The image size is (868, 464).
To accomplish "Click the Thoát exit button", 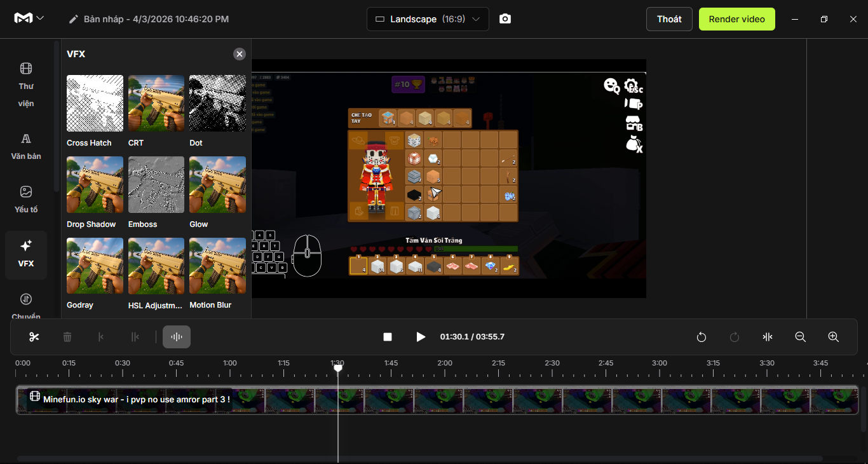I will pyautogui.click(x=669, y=19).
